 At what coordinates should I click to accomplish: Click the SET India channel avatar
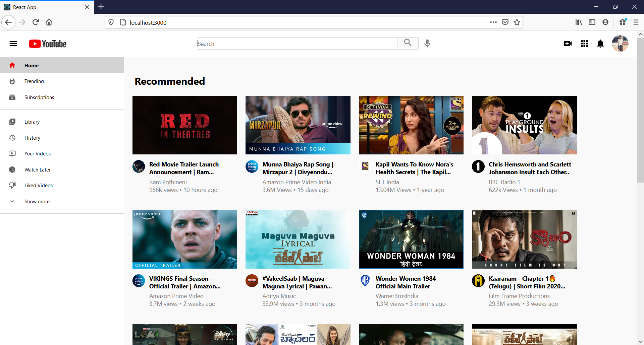(365, 166)
